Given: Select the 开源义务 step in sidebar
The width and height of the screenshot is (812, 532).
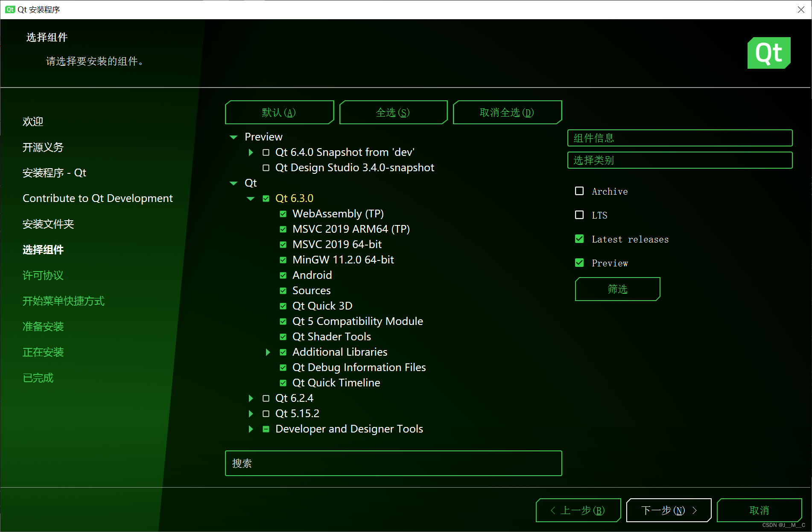Looking at the screenshot, I should tap(43, 147).
